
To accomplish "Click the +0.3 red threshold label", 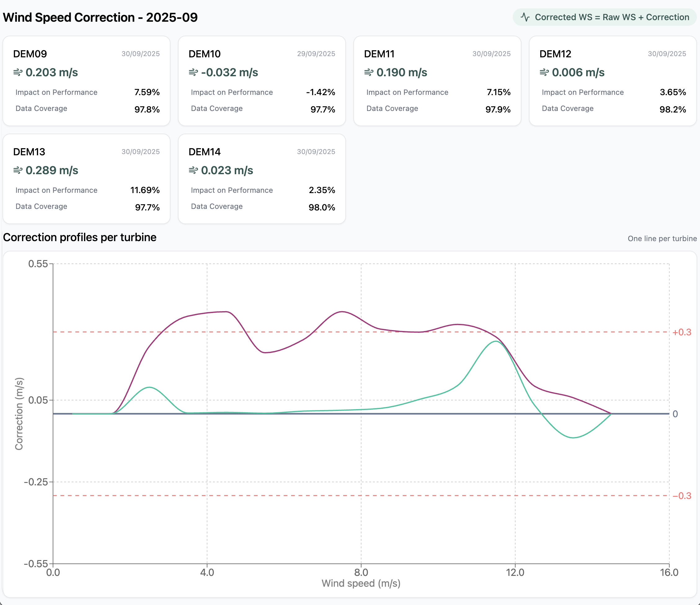I will coord(681,332).
